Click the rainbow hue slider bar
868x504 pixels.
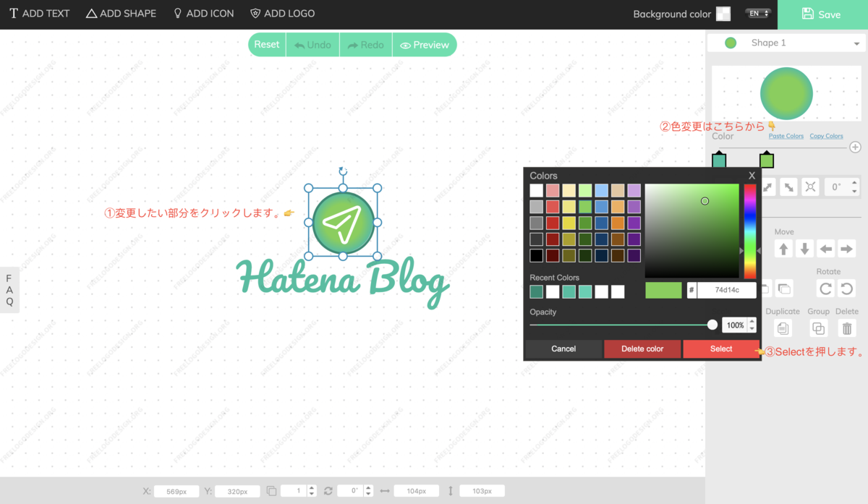click(750, 231)
